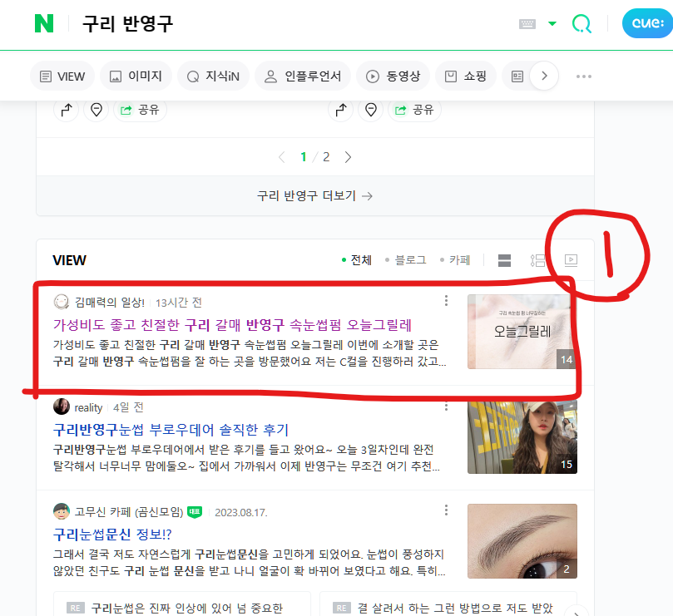This screenshot has height=616, width=673.
Task: Open post 구리반영구눈썹 부로우데어 솔직한 후기
Action: tap(171, 430)
